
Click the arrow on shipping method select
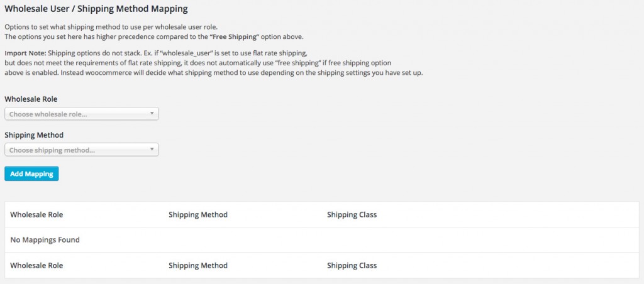(152, 150)
